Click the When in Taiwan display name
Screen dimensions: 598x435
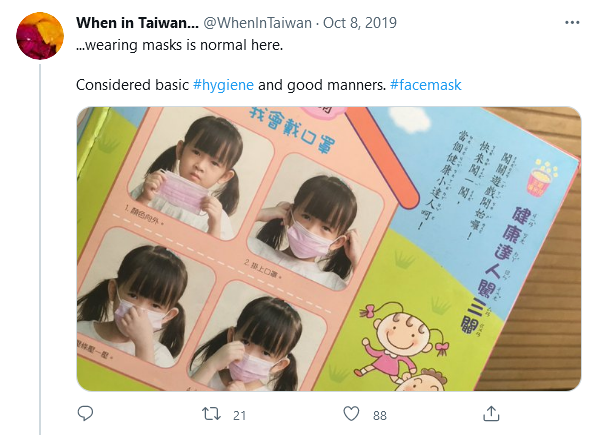pos(137,23)
